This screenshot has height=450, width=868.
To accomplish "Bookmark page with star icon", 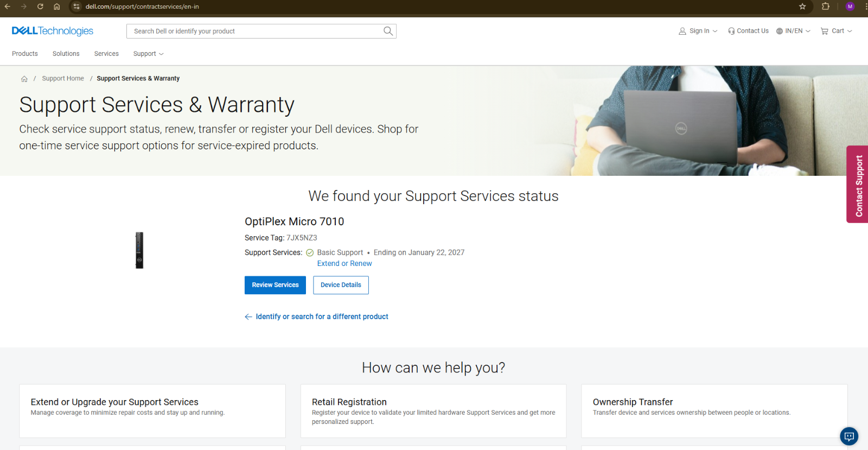I will 802,7.
